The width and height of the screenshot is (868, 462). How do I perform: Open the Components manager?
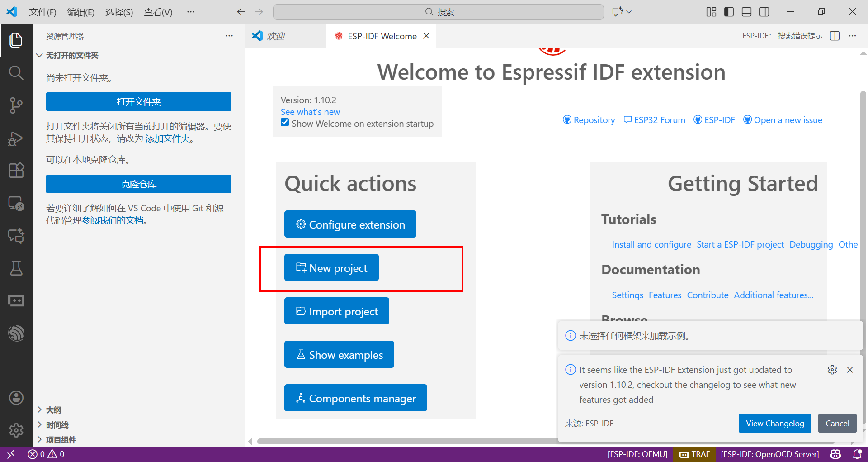(356, 398)
